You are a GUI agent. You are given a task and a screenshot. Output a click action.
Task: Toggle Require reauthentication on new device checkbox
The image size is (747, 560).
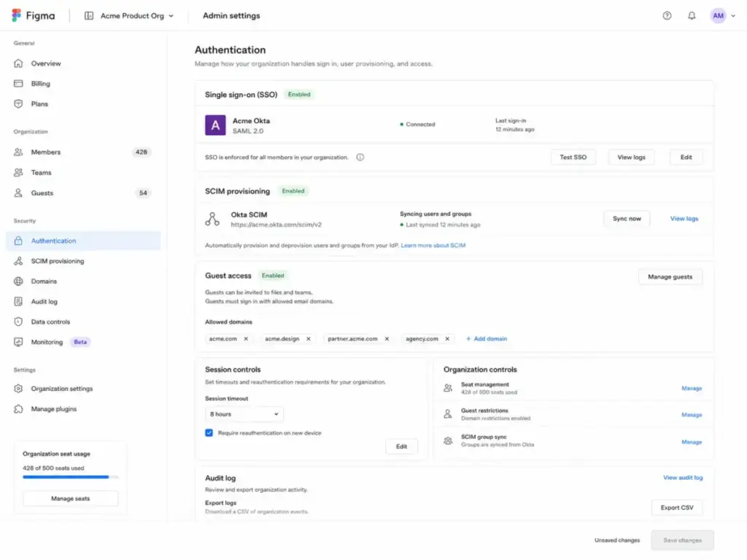[x=209, y=432]
